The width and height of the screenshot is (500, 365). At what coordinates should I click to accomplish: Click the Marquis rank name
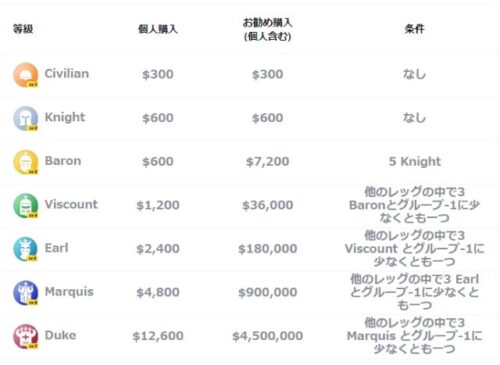tap(69, 292)
